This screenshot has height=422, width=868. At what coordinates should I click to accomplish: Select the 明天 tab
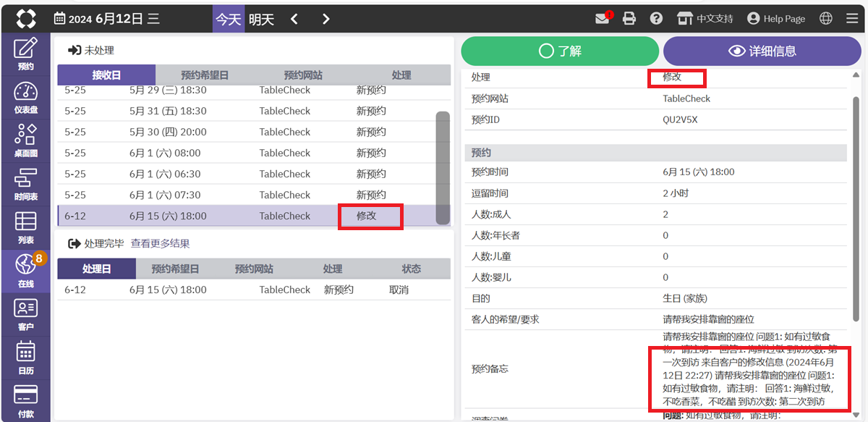261,19
